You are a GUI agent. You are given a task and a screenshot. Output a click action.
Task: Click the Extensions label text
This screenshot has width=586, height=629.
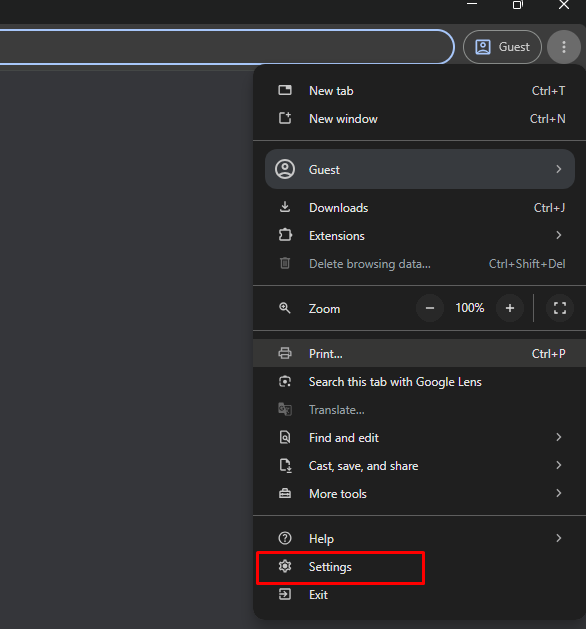(337, 236)
